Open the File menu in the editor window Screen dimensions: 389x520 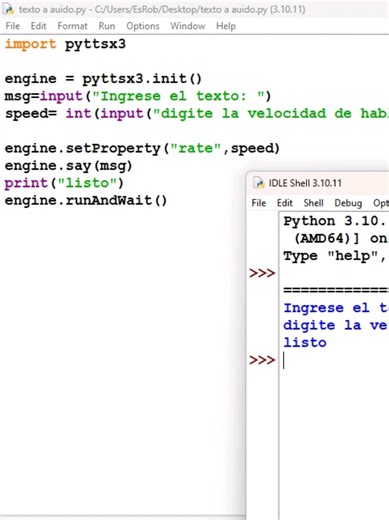tap(13, 26)
